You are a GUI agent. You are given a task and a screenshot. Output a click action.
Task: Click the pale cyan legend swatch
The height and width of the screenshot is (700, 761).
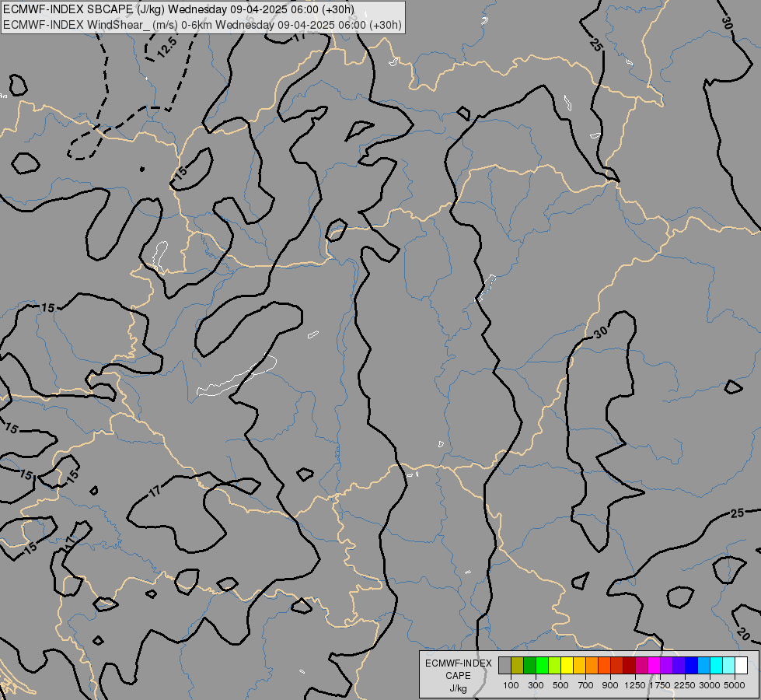[x=729, y=666]
